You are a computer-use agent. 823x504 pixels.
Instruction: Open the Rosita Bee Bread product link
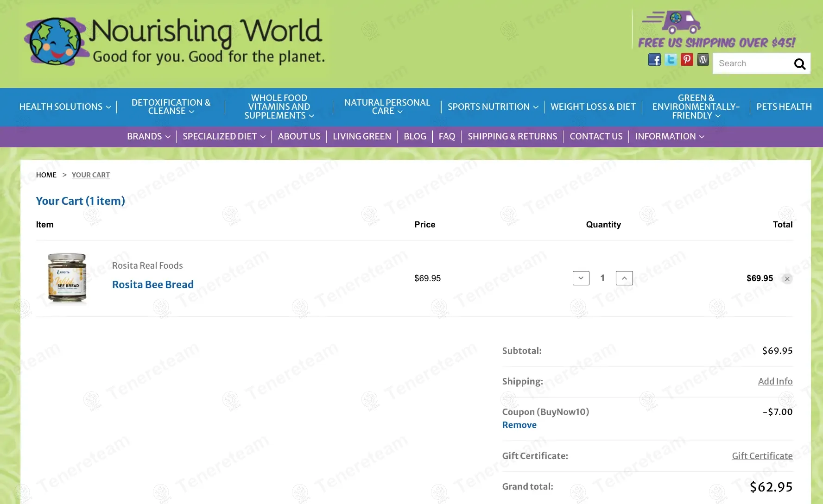(153, 284)
